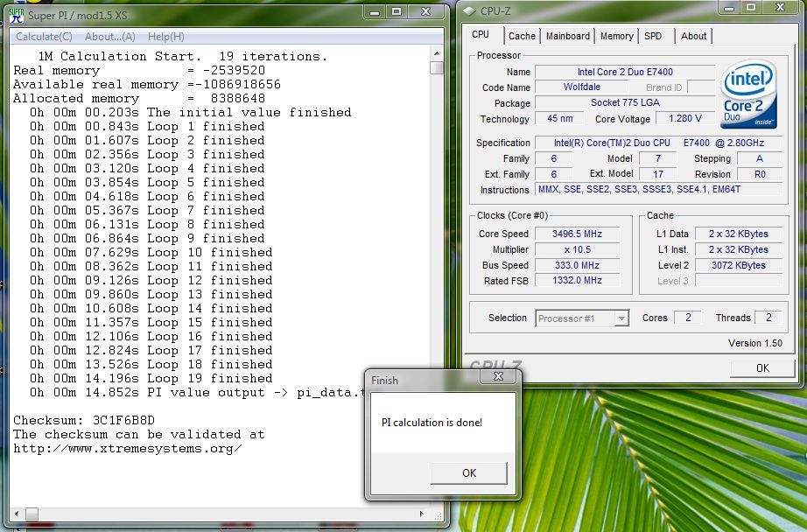Image resolution: width=807 pixels, height=532 pixels.
Task: Click the Name field 'Intel Core 2 Duo E7400'
Action: tap(625, 72)
